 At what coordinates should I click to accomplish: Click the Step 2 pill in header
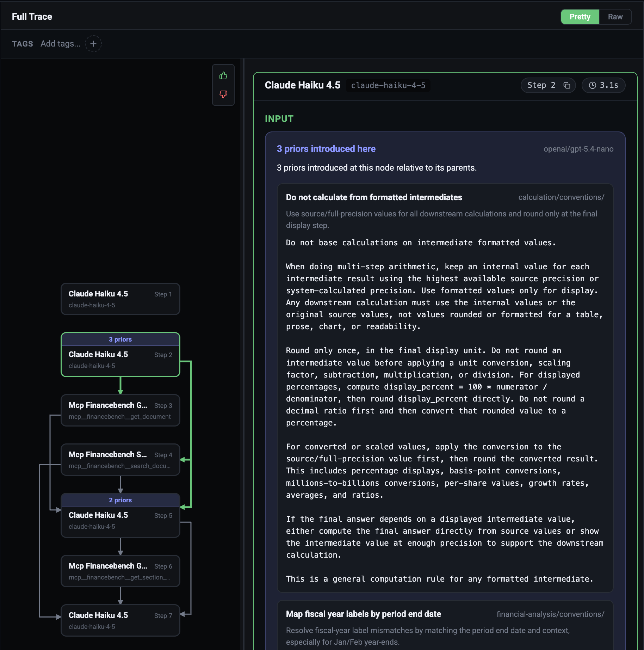[548, 85]
